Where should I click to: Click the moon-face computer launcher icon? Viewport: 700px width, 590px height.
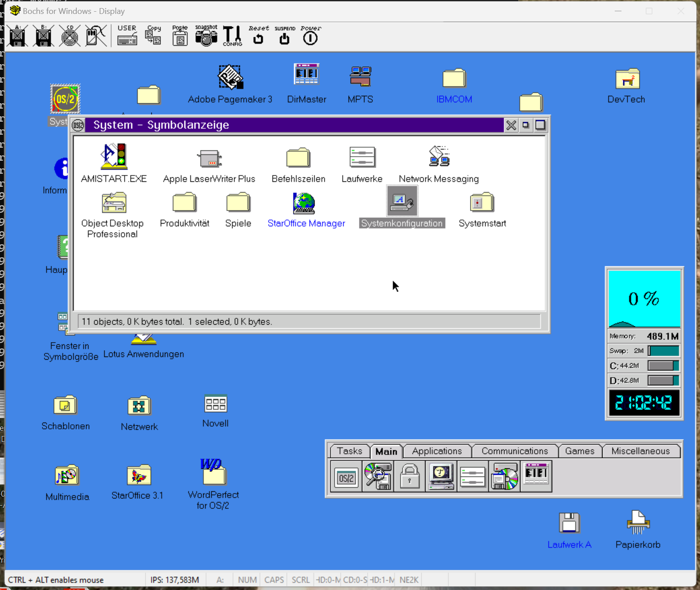pos(441,476)
